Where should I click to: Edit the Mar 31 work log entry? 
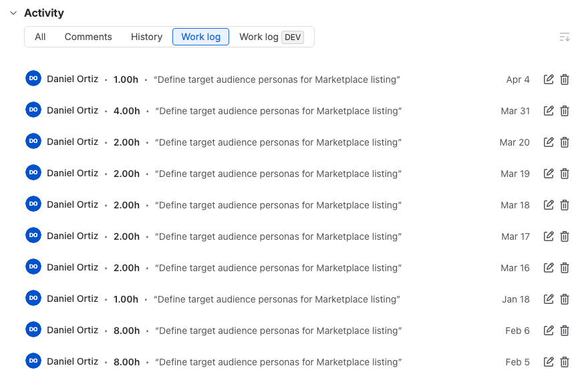[x=549, y=111]
